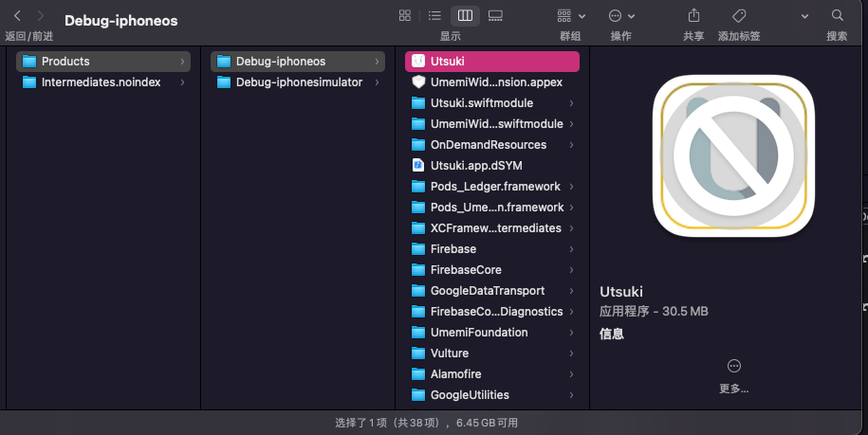Click the GoogleUtilities folder icon

click(x=418, y=395)
